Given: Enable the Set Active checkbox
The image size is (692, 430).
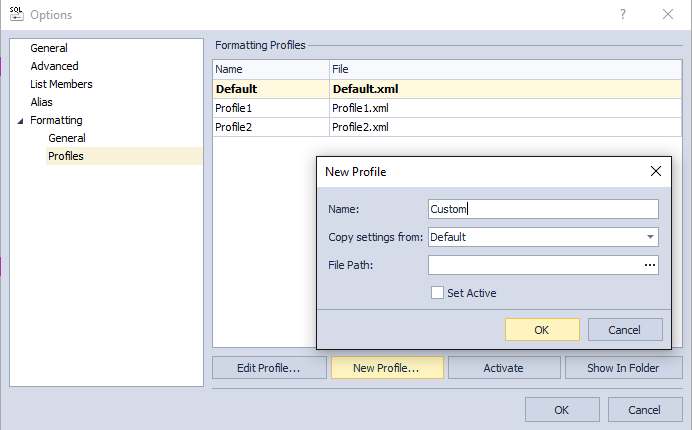Looking at the screenshot, I should [x=437, y=293].
